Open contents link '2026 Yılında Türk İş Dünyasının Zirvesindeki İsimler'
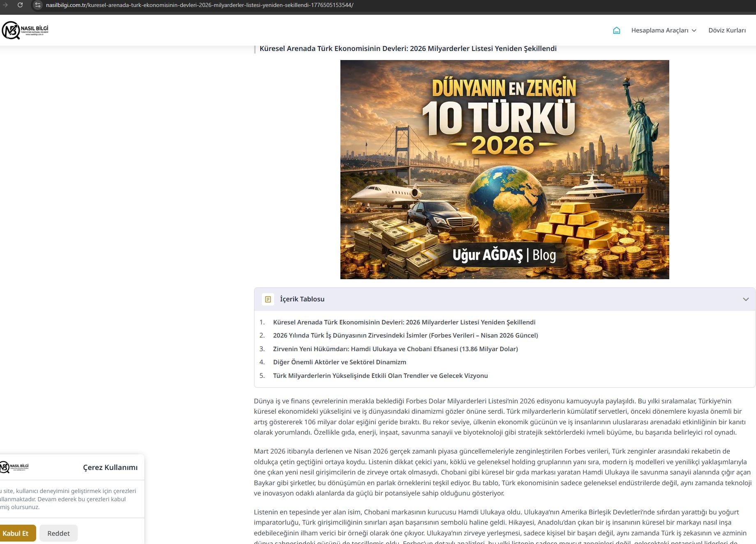756x544 pixels. 405,336
